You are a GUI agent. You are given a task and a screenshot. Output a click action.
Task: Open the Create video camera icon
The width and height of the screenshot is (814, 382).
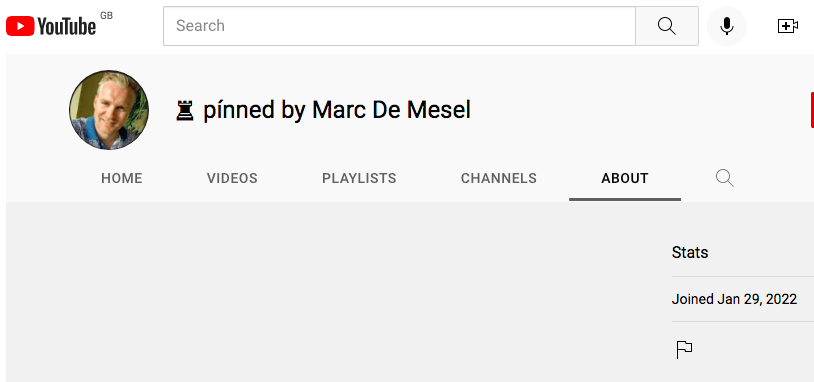click(x=787, y=26)
